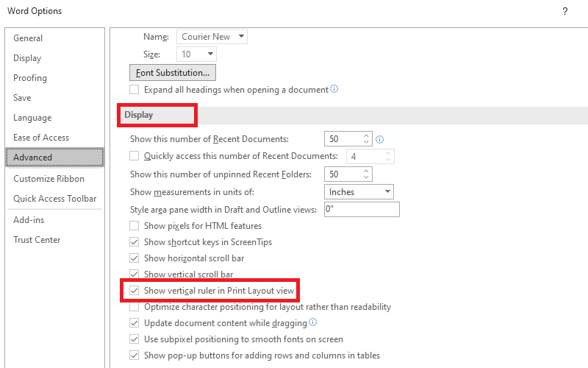The height and width of the screenshot is (368, 588).
Task: Open the font Name dropdown showing Courier New
Action: click(x=242, y=36)
